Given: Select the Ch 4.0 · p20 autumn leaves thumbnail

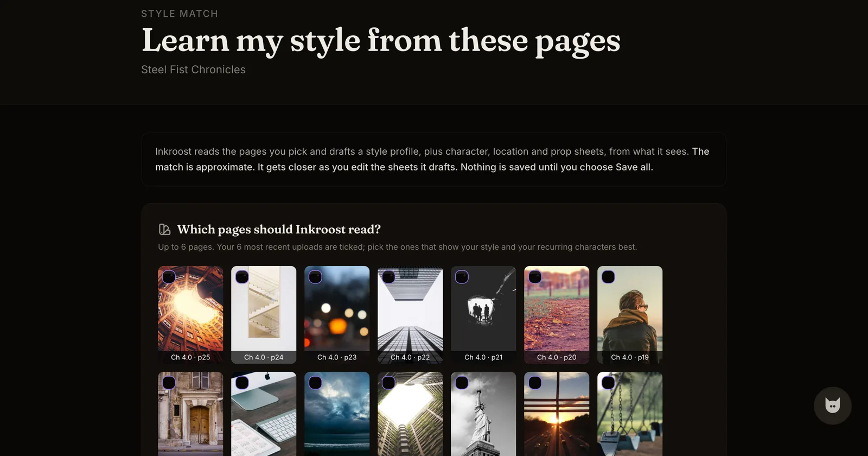Looking at the screenshot, I should [x=557, y=315].
